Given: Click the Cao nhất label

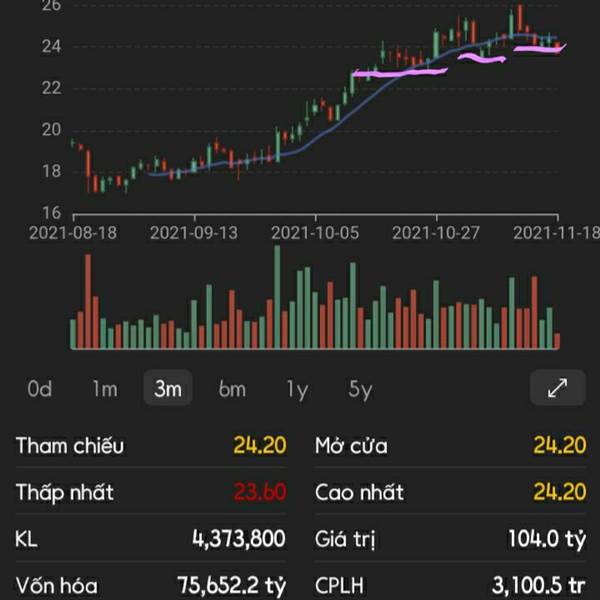Looking at the screenshot, I should [359, 492].
